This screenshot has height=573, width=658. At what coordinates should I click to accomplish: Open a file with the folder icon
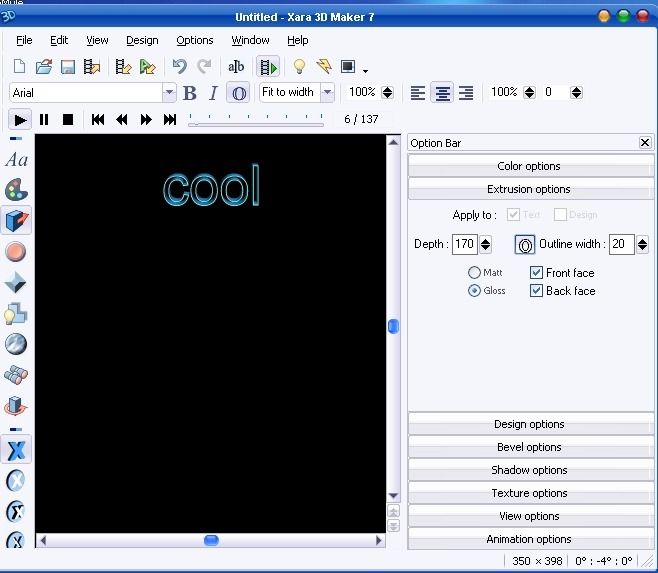(x=44, y=67)
